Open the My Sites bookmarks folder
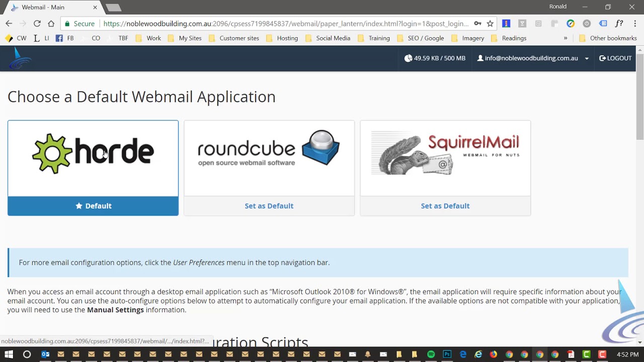Screen dimensions: 644x362 coord(185,38)
